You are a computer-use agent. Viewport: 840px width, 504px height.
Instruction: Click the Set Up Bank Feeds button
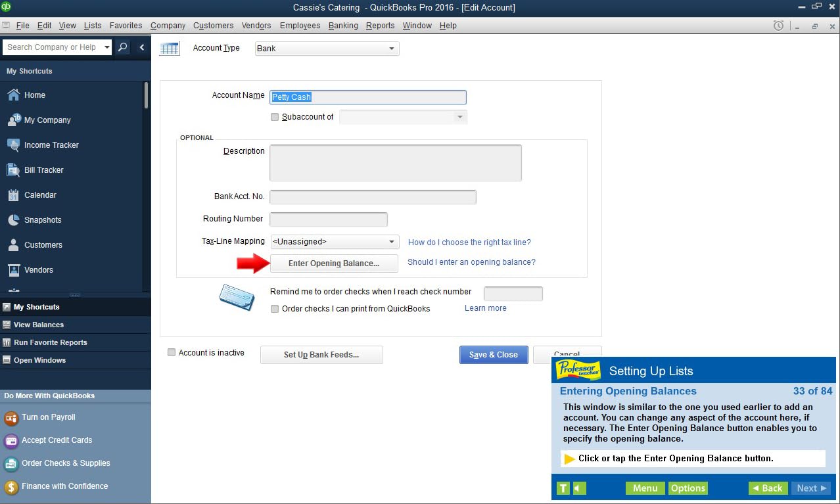point(321,355)
